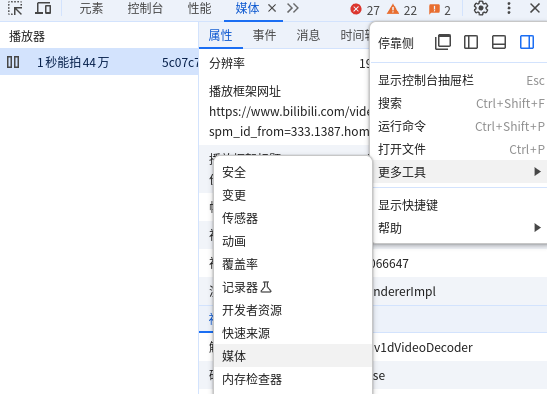
Task: Choose 显示控制台抽屉栏 menu item
Action: click(460, 80)
